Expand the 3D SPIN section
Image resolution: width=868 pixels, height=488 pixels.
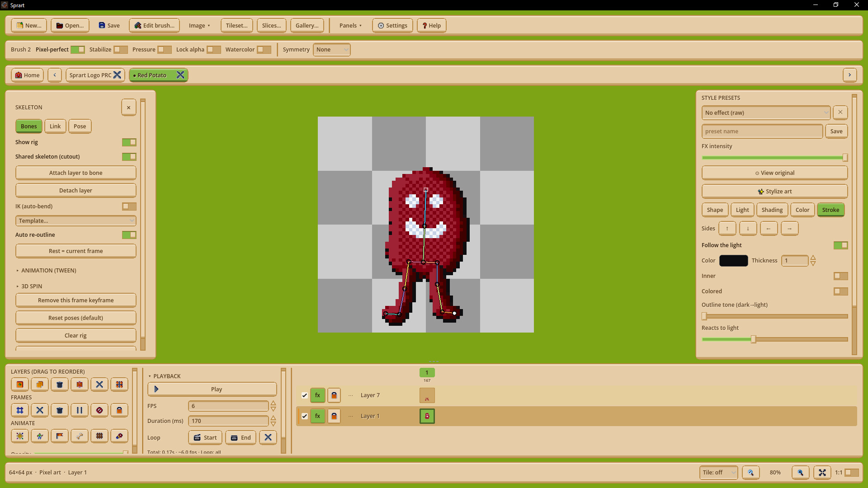click(x=29, y=286)
